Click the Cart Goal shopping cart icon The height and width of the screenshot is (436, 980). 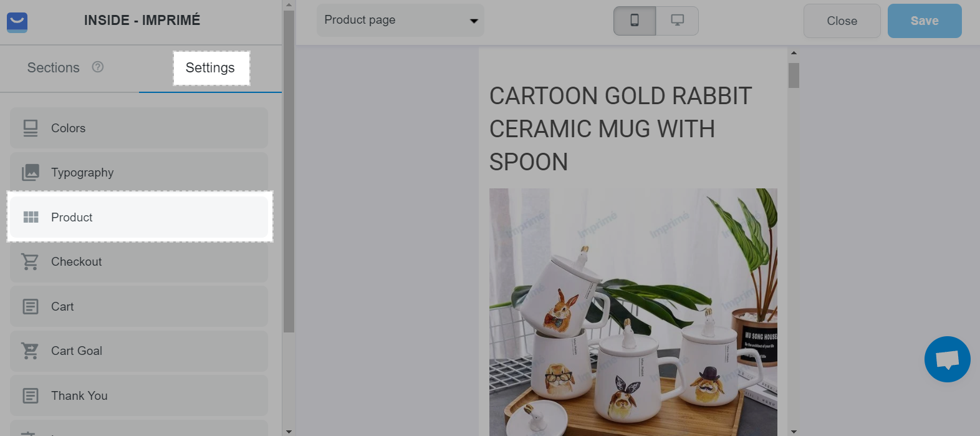coord(30,351)
